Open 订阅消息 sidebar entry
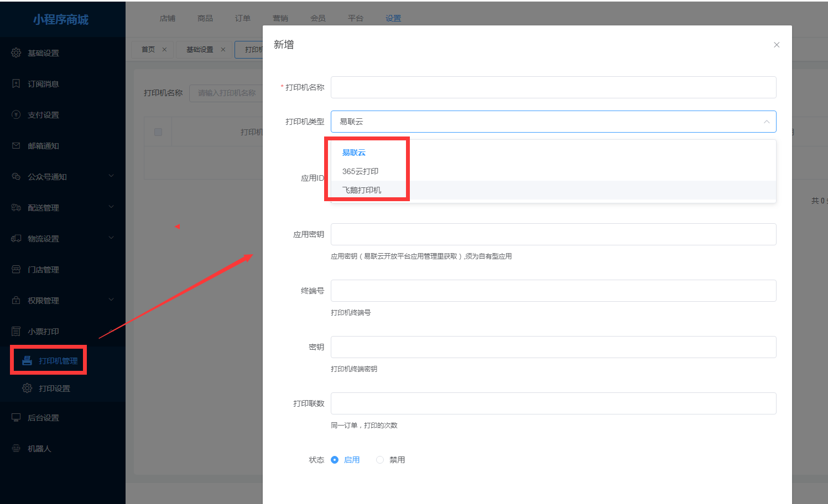Viewport: 828px width, 504px height. tap(43, 84)
